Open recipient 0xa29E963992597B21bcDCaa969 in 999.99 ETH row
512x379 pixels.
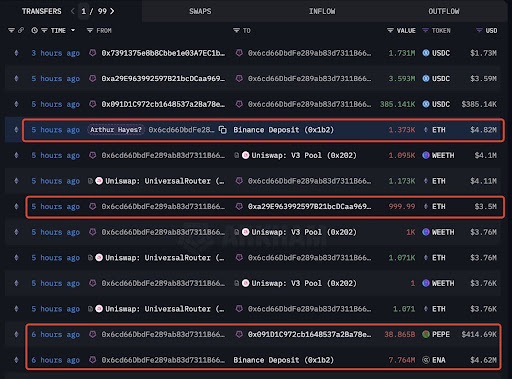tap(309, 207)
